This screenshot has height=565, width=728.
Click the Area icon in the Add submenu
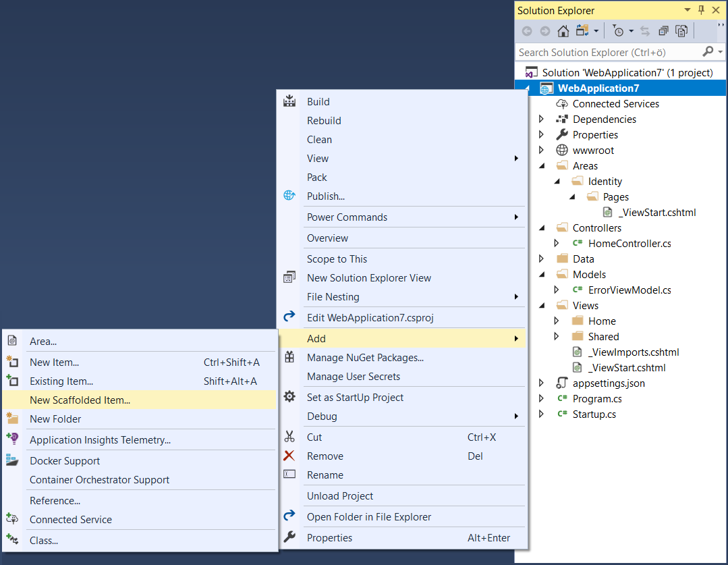(12, 341)
